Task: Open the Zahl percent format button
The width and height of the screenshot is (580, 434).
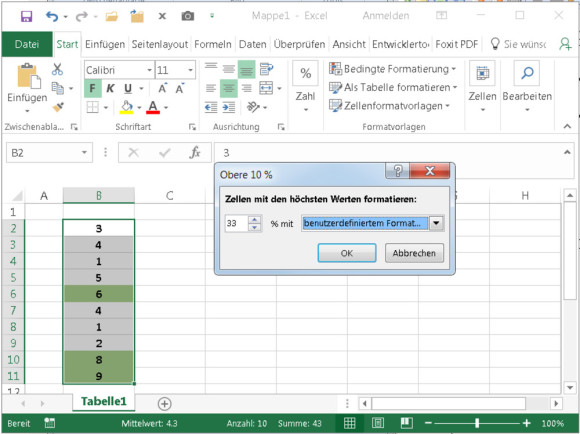Action: (305, 73)
